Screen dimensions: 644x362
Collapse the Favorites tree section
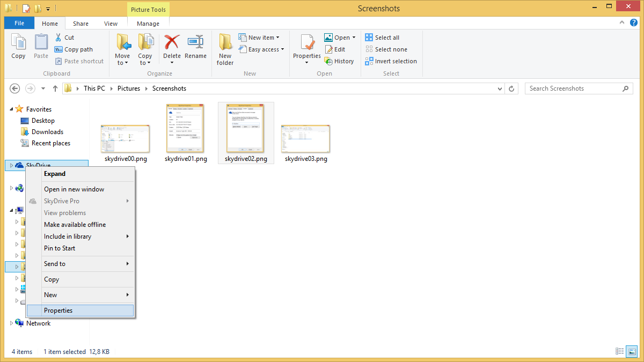click(x=11, y=109)
